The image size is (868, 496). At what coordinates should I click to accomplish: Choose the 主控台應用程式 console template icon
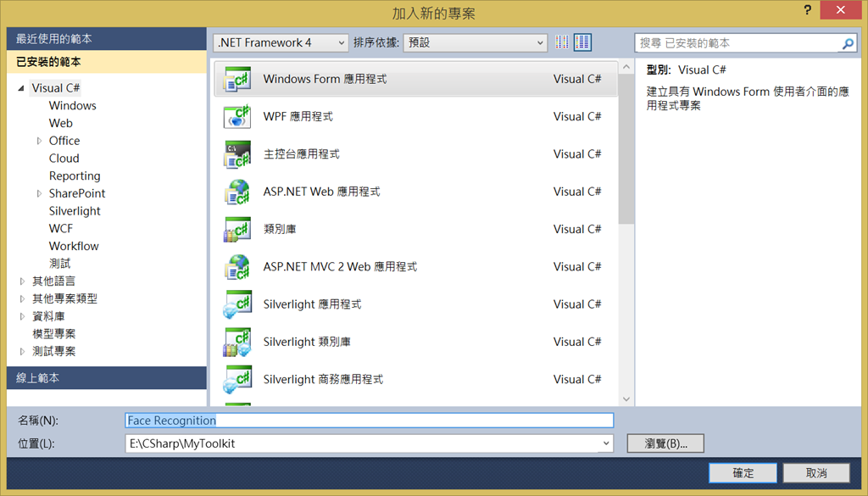(x=237, y=154)
